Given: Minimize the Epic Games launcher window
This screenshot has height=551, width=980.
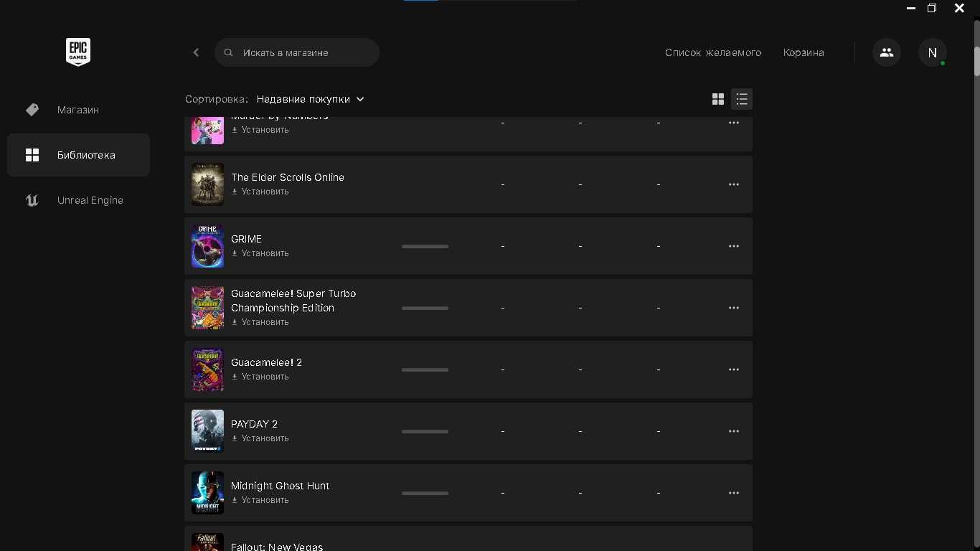Looking at the screenshot, I should click(911, 9).
